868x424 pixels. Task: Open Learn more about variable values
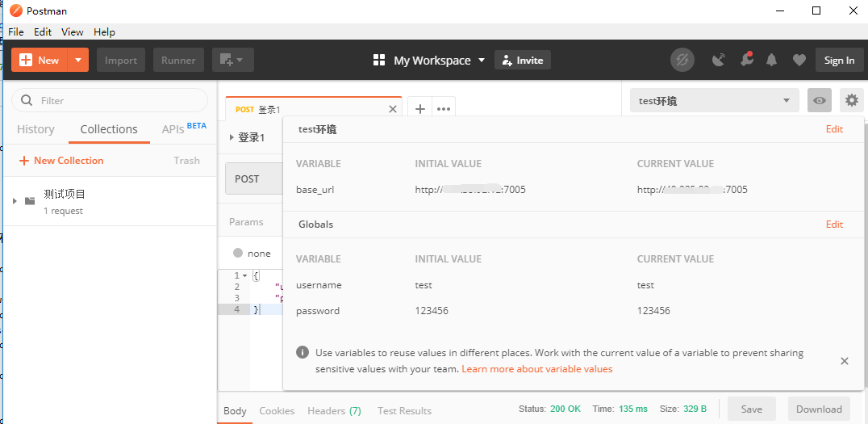click(x=537, y=368)
